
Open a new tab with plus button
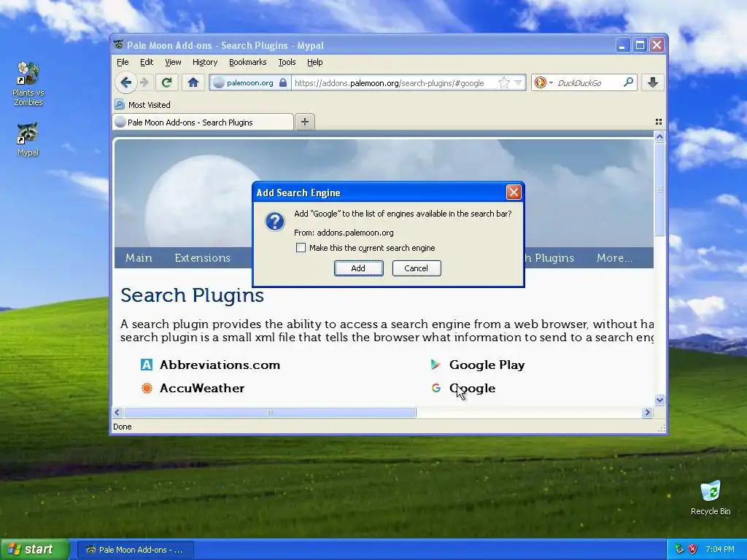click(305, 122)
